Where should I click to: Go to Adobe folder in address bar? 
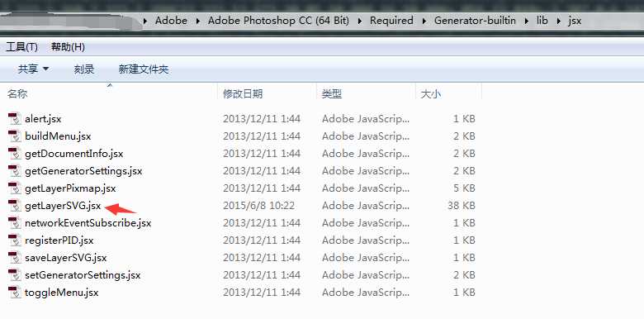[171, 20]
